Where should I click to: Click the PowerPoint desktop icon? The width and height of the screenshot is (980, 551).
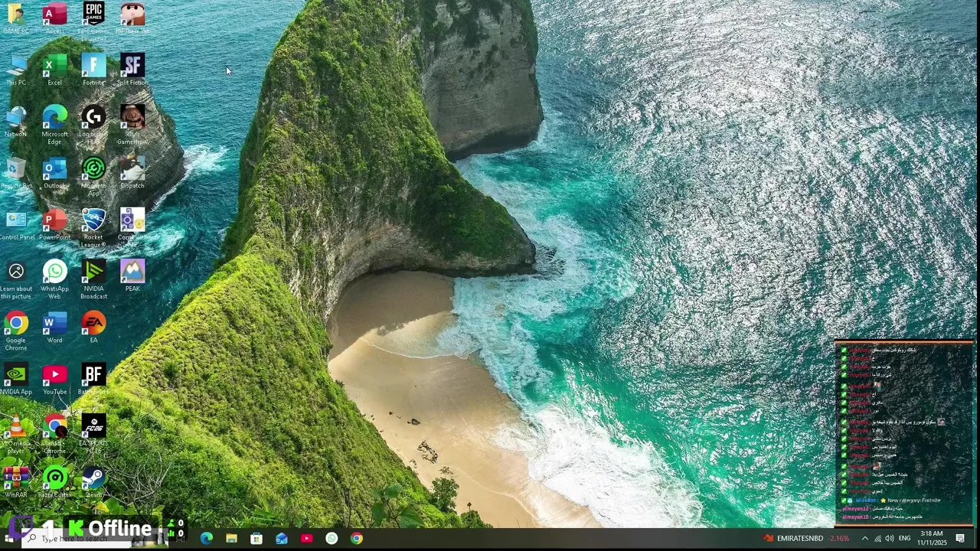click(x=54, y=225)
